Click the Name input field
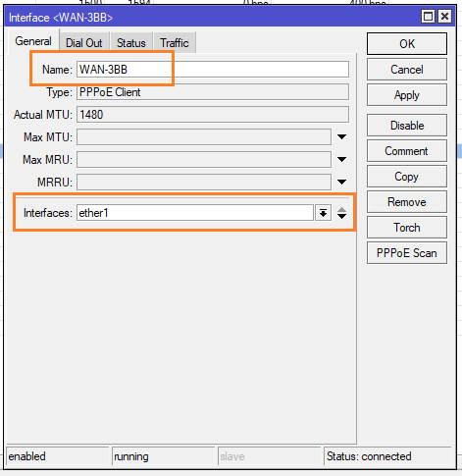The height and width of the screenshot is (476, 462). coord(213,70)
